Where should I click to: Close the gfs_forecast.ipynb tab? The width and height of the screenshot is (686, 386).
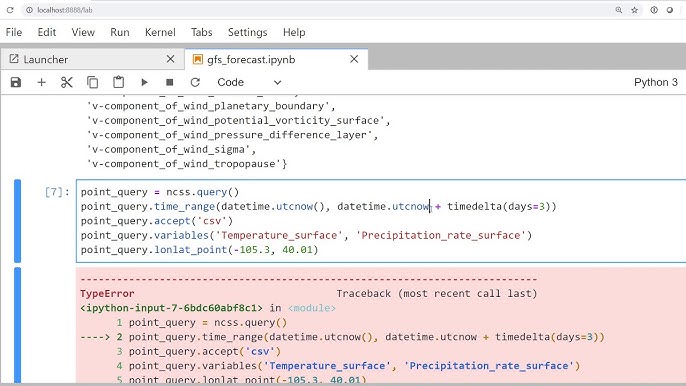coord(354,59)
